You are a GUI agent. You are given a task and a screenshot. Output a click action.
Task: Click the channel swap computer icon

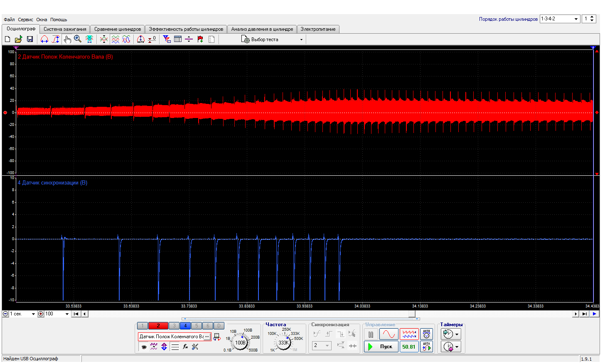pos(216,337)
